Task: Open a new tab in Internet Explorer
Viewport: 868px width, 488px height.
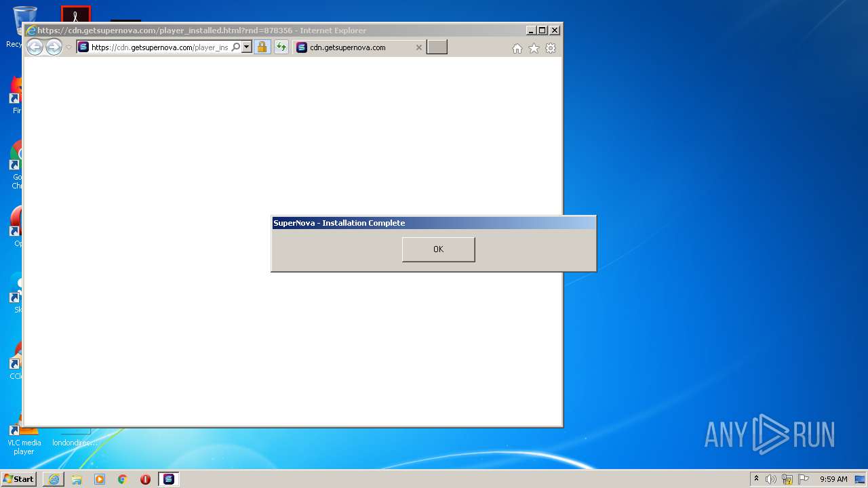Action: (x=437, y=47)
